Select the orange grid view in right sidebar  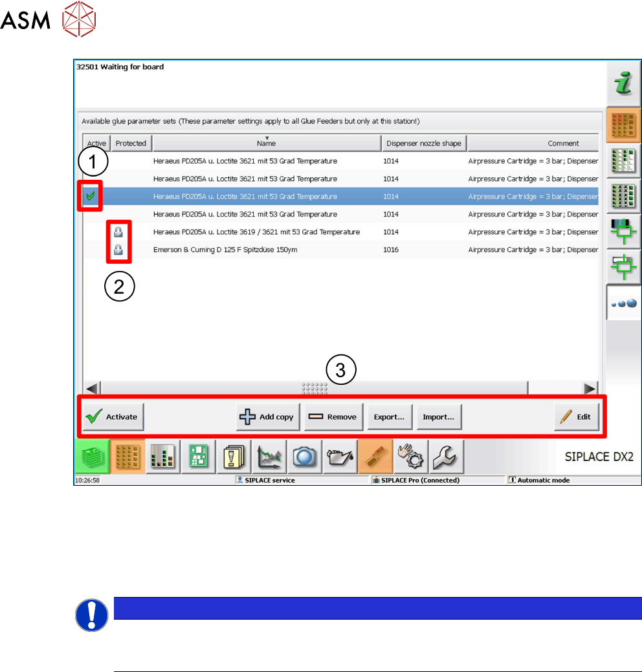624,125
